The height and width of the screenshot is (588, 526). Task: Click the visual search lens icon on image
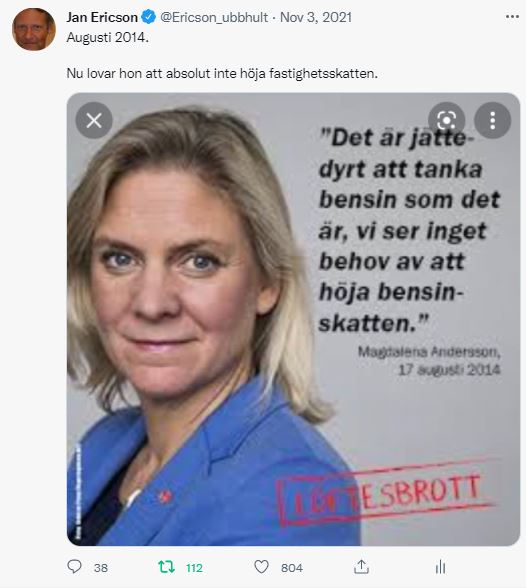click(x=447, y=120)
